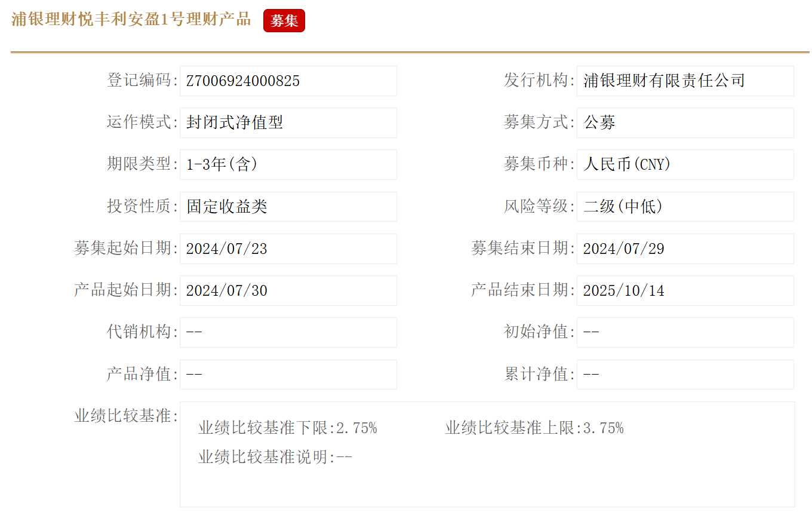Click the empty 初始净值 value field
The height and width of the screenshot is (518, 812).
[685, 332]
